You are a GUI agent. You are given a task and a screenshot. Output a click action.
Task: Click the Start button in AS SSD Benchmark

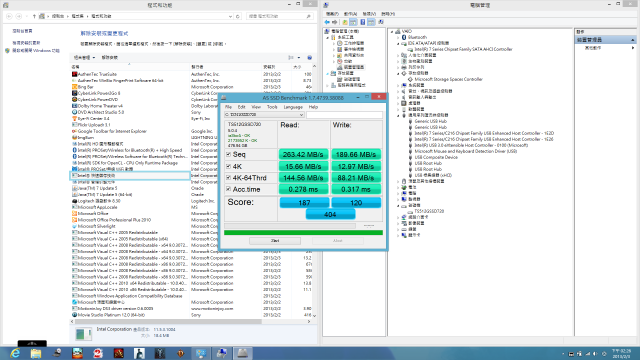pos(275,241)
